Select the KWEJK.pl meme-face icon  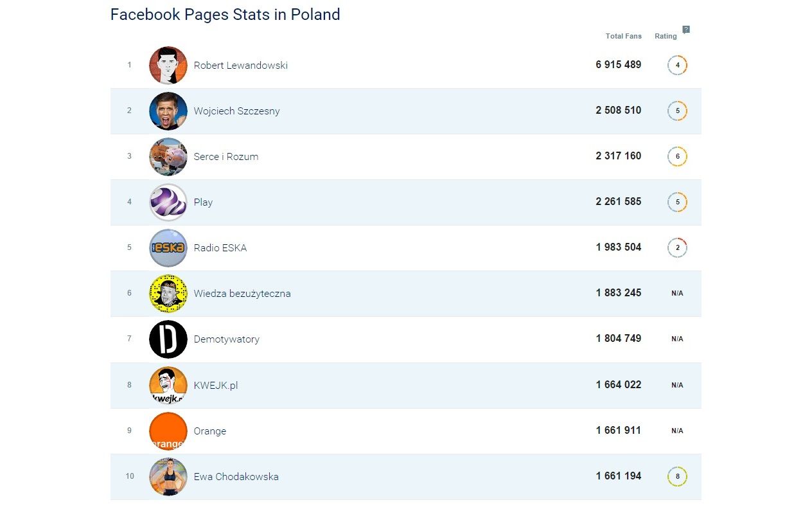pyautogui.click(x=168, y=385)
